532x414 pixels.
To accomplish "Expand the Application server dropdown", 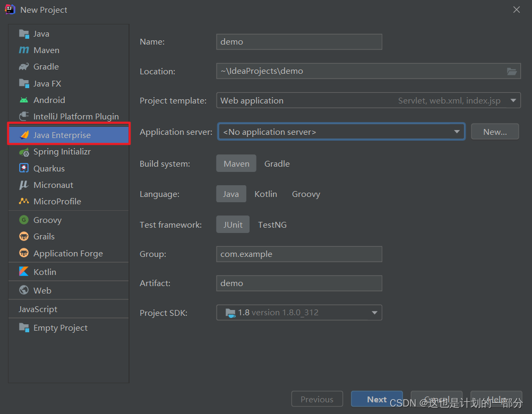I will tap(341, 132).
